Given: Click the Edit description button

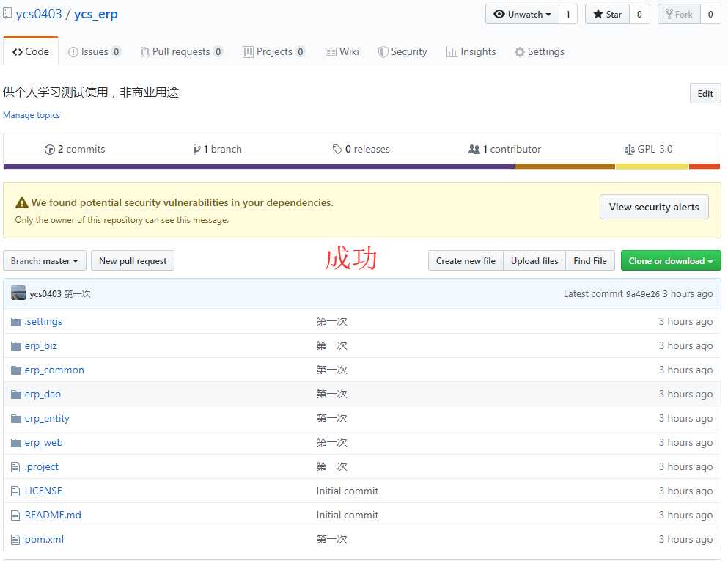Looking at the screenshot, I should coord(705,93).
